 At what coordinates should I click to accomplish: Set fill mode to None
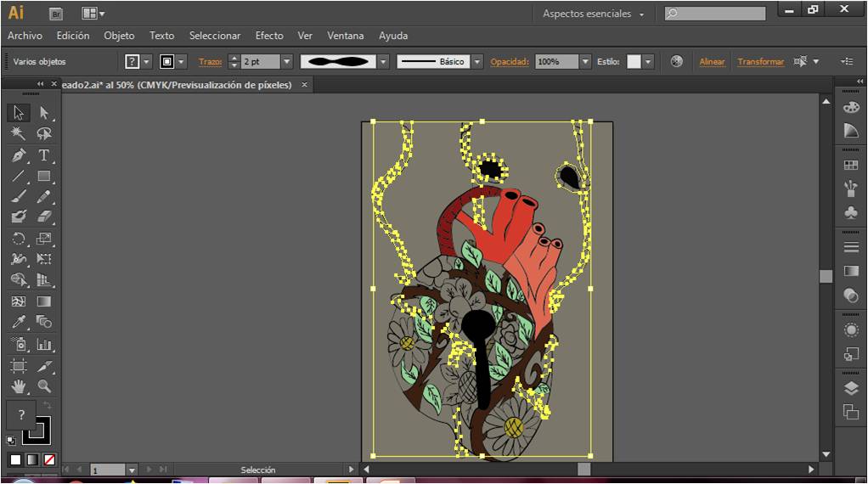coord(49,459)
